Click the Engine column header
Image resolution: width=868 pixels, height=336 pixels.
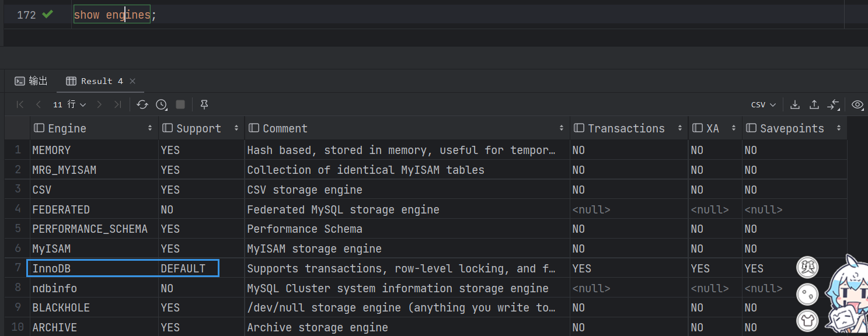[x=94, y=128]
